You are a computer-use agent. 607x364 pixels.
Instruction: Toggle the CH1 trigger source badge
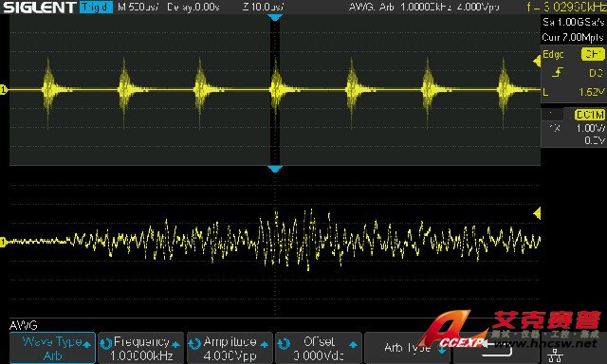click(x=593, y=54)
